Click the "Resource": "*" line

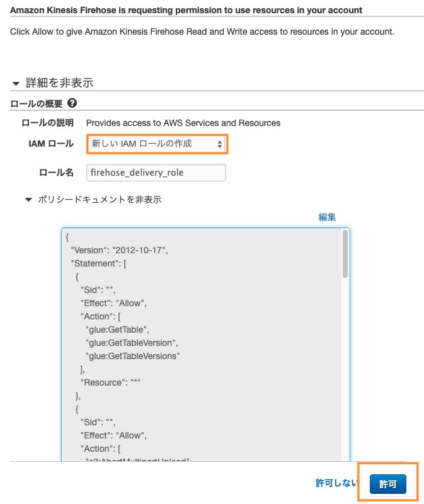110,382
